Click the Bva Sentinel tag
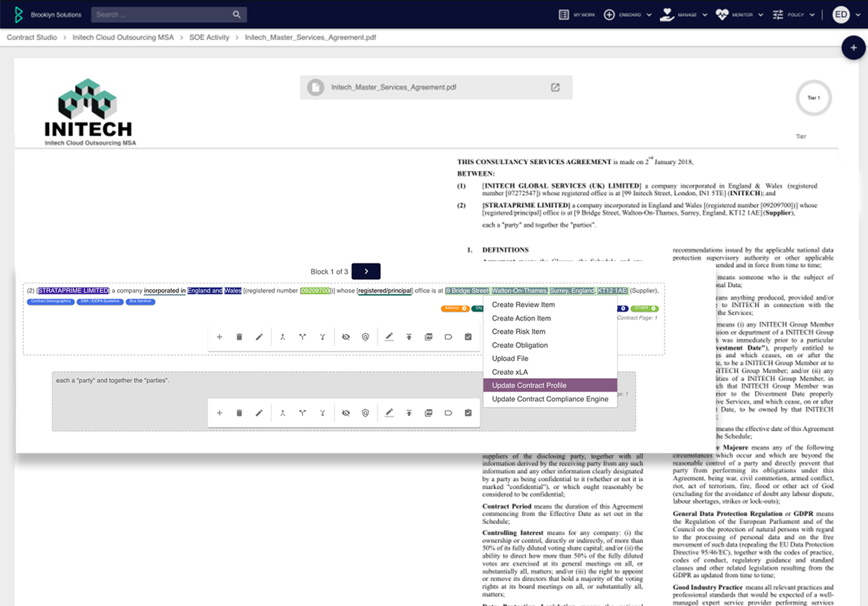The image size is (868, 606). click(x=140, y=302)
